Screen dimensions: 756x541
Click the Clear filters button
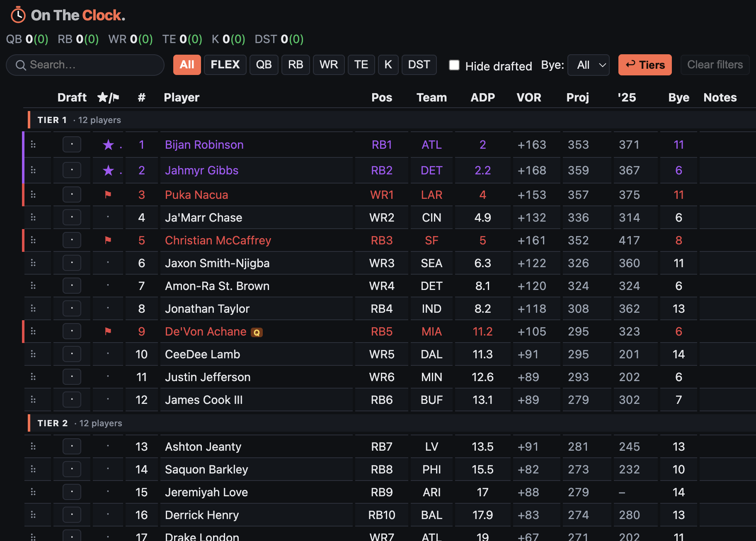coord(715,65)
